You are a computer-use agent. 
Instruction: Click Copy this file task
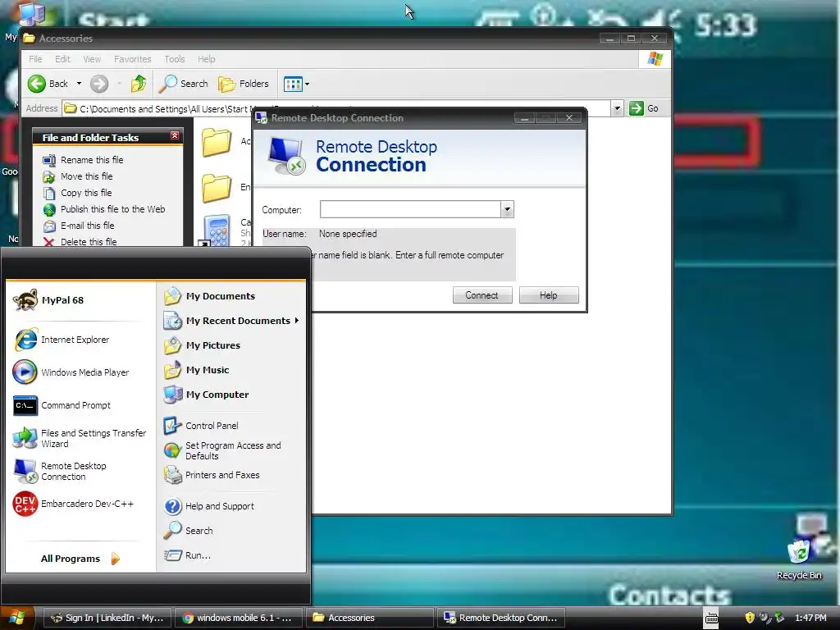tap(77, 193)
